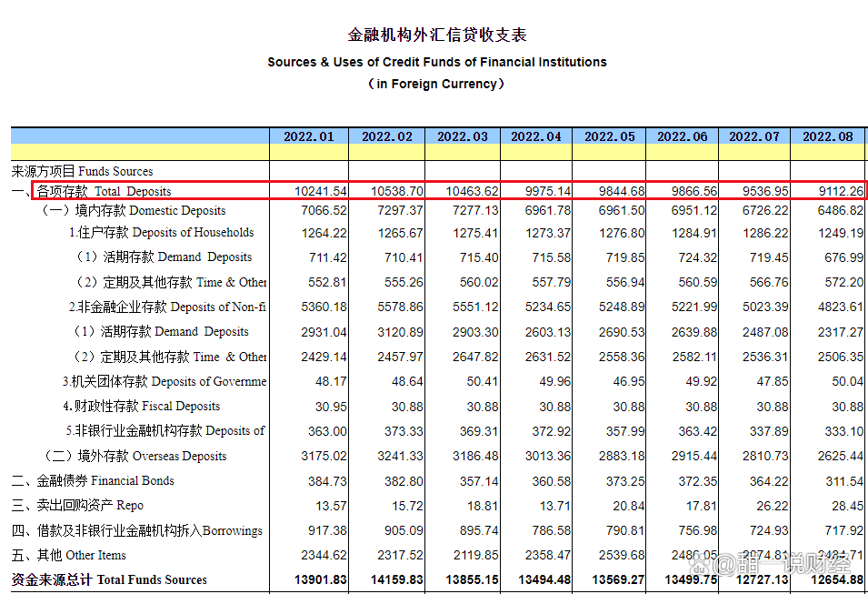Click the 机关团体存款 Deposits of Governme label
Screen dimensions: 868x594
click(x=165, y=381)
